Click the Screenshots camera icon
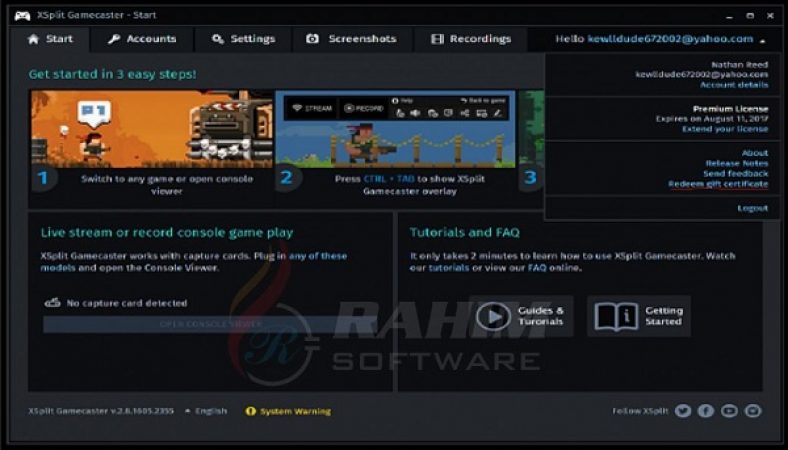Image resolution: width=788 pixels, height=450 pixels. click(313, 39)
